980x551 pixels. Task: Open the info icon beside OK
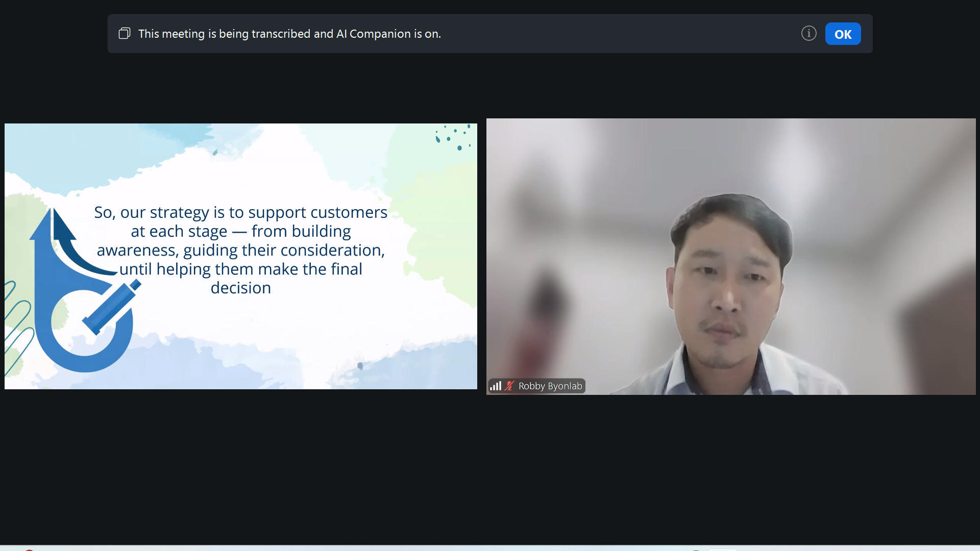(808, 34)
